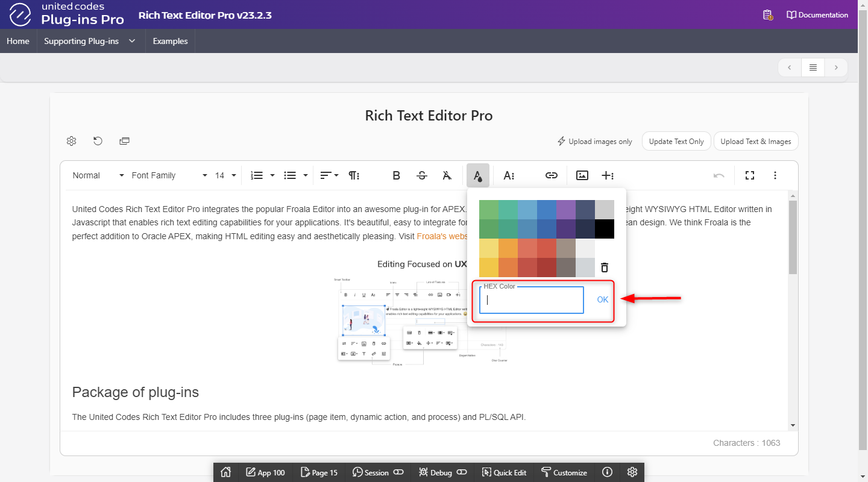
Task: Open App 100 in the developer toolbar
Action: coord(265,472)
